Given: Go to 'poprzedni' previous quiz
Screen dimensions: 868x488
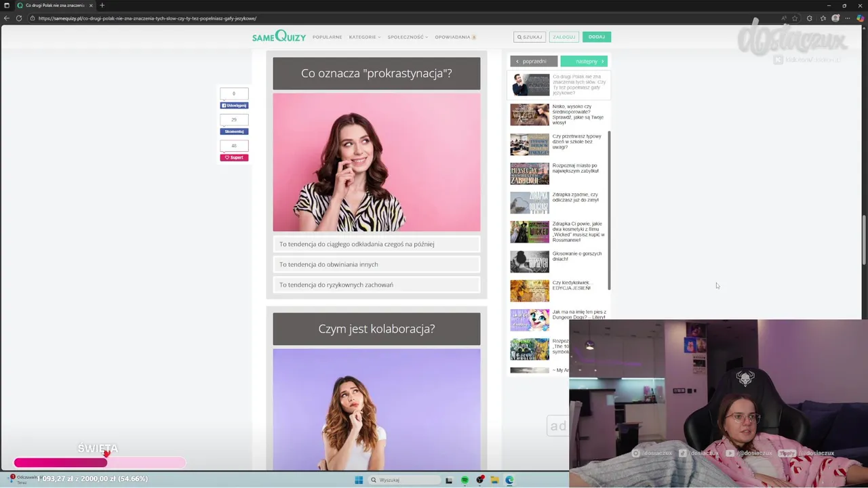Looking at the screenshot, I should pyautogui.click(x=534, y=61).
